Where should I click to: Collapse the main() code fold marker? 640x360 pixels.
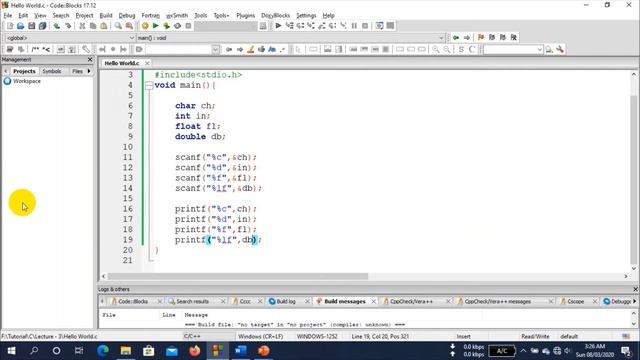click(x=149, y=85)
